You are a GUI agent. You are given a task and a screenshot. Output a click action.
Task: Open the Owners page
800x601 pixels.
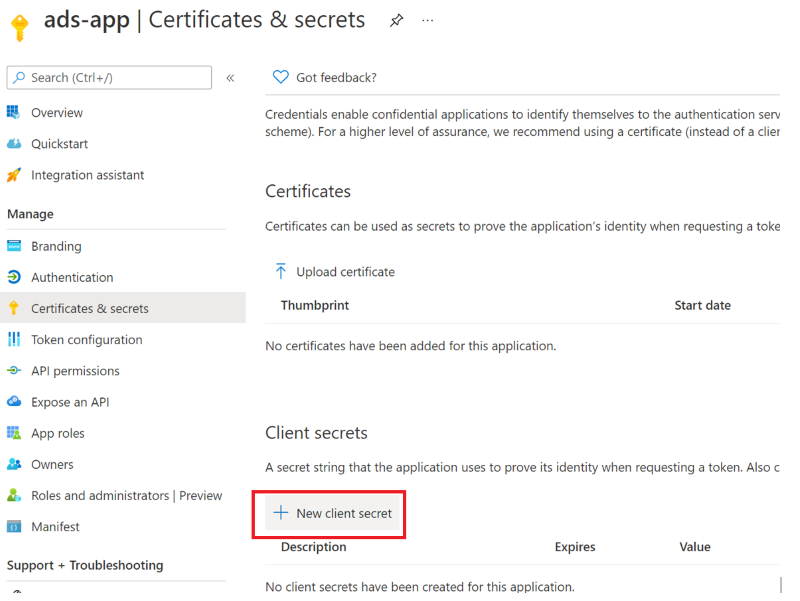(52, 464)
